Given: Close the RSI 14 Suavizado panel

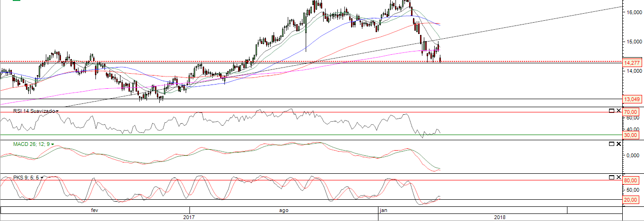Looking at the screenshot, I should tap(618, 110).
